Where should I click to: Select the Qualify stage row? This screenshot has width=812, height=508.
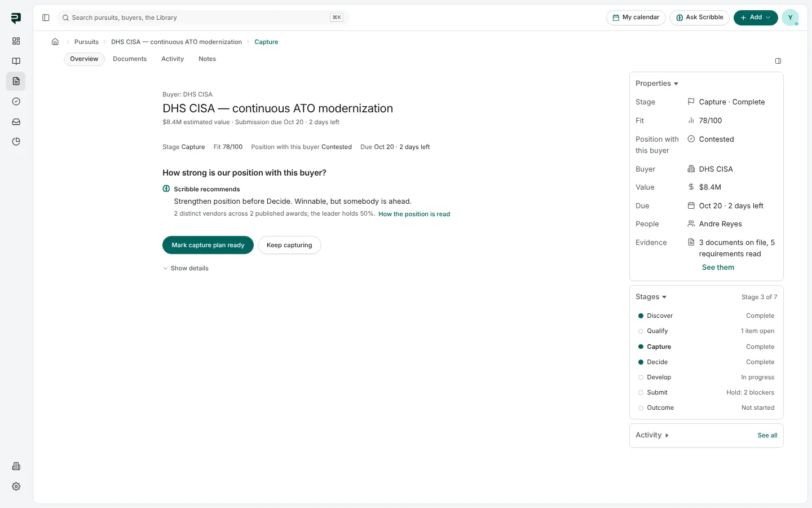coord(707,331)
